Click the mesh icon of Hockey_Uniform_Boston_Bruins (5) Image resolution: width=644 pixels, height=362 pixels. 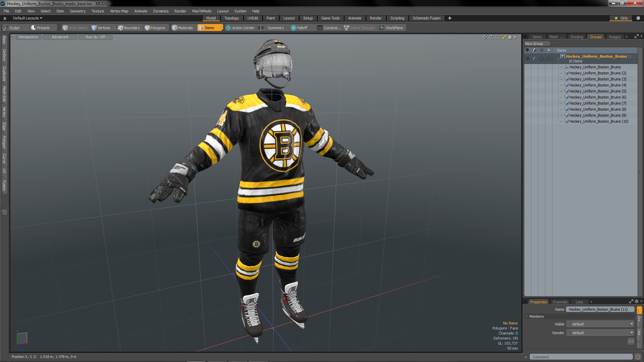(x=567, y=91)
